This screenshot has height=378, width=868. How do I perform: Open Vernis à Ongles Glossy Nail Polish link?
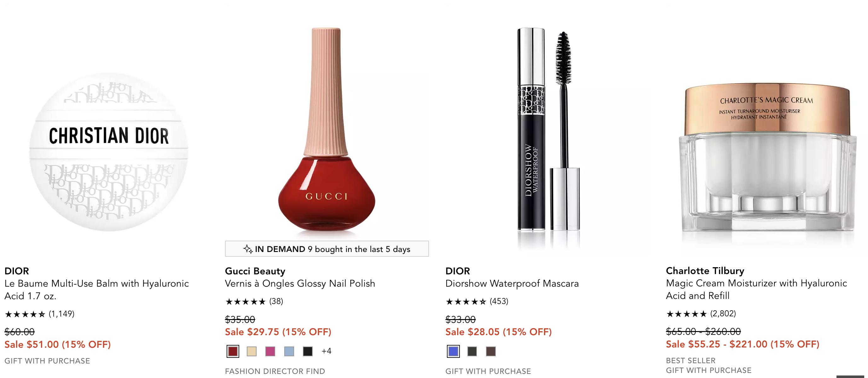click(x=300, y=283)
